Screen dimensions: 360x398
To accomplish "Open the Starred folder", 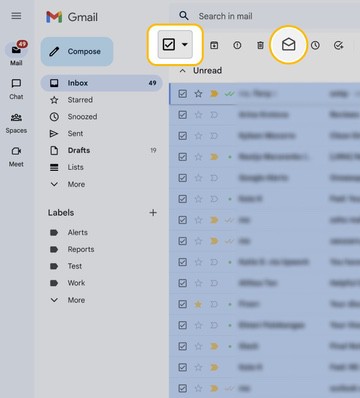I will point(101,100).
